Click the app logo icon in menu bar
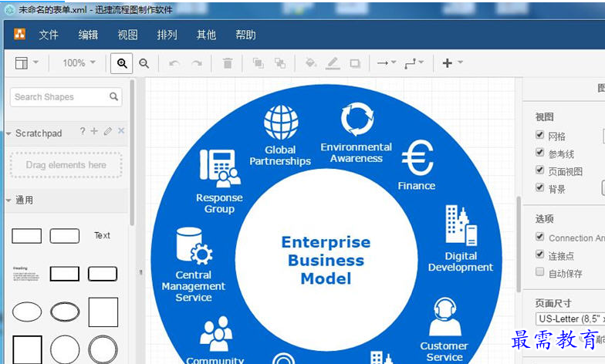The width and height of the screenshot is (605, 364). (20, 34)
